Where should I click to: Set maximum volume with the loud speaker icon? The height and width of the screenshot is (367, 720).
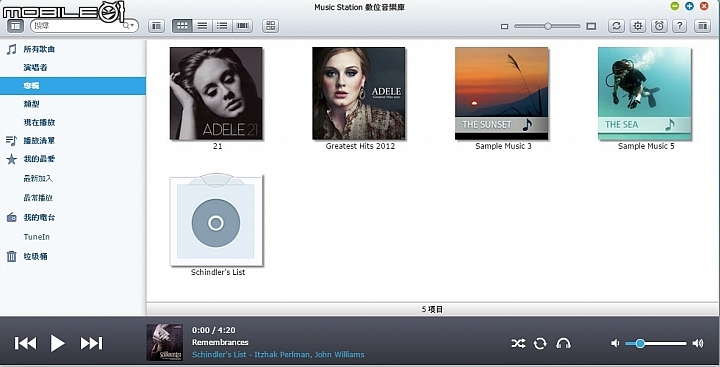tap(698, 343)
